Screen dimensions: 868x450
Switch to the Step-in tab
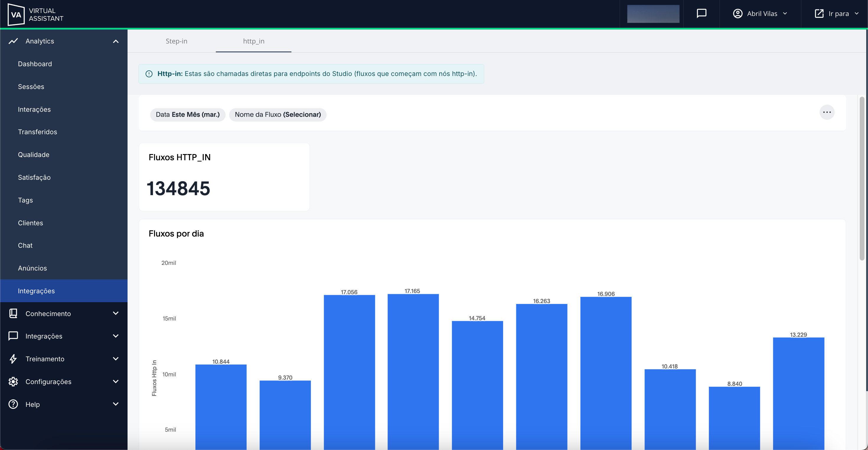(176, 41)
